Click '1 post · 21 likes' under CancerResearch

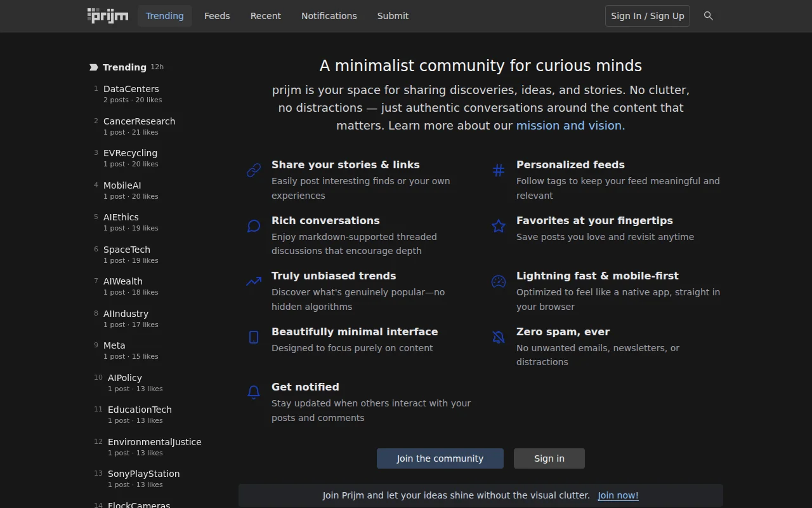pos(131,132)
